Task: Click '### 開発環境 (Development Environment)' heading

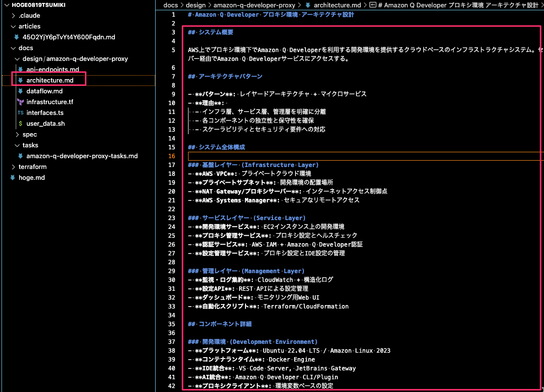Action: click(x=252, y=342)
